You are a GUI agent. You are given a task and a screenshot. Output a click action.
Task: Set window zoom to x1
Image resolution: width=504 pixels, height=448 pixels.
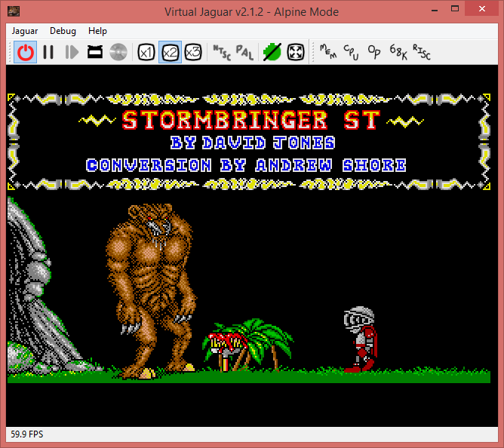[x=146, y=52]
